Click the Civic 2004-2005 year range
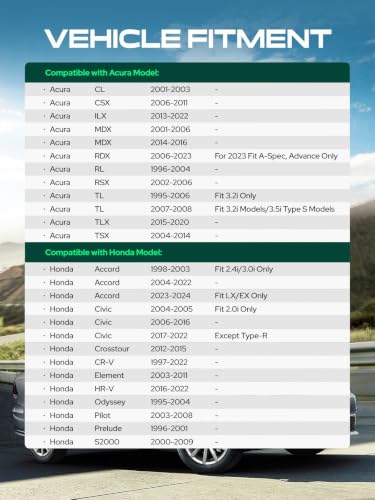 (x=171, y=309)
